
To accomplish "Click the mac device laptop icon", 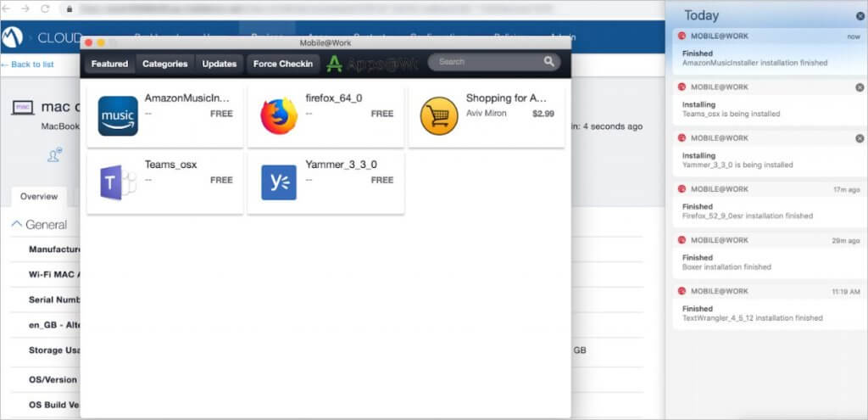I will tap(23, 108).
